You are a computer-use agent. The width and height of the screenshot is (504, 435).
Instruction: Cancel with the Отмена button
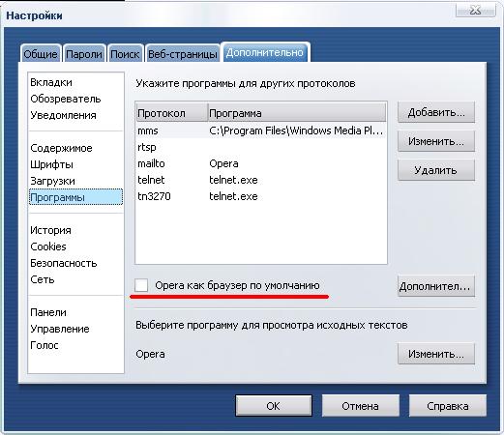(361, 406)
